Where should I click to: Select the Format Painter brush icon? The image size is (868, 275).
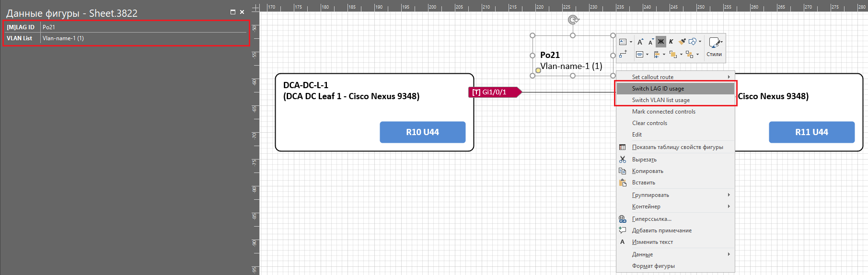click(x=682, y=42)
